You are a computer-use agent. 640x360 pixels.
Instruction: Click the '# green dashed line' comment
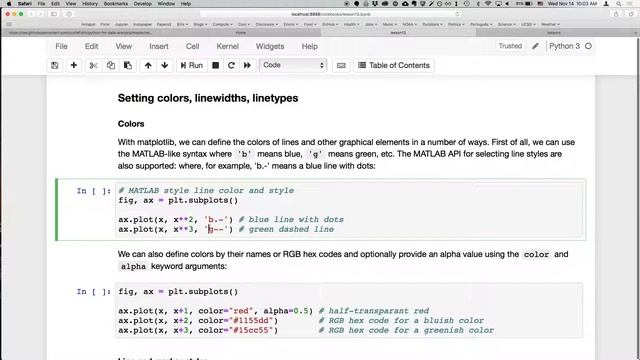(286, 229)
